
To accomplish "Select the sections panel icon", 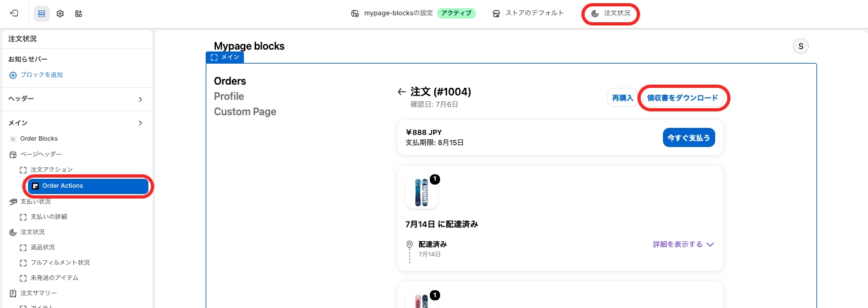I will click(41, 13).
